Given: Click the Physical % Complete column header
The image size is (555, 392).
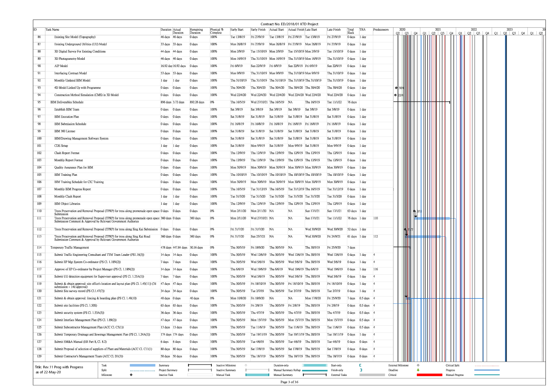Looking at the screenshot, I should pos(217,31).
